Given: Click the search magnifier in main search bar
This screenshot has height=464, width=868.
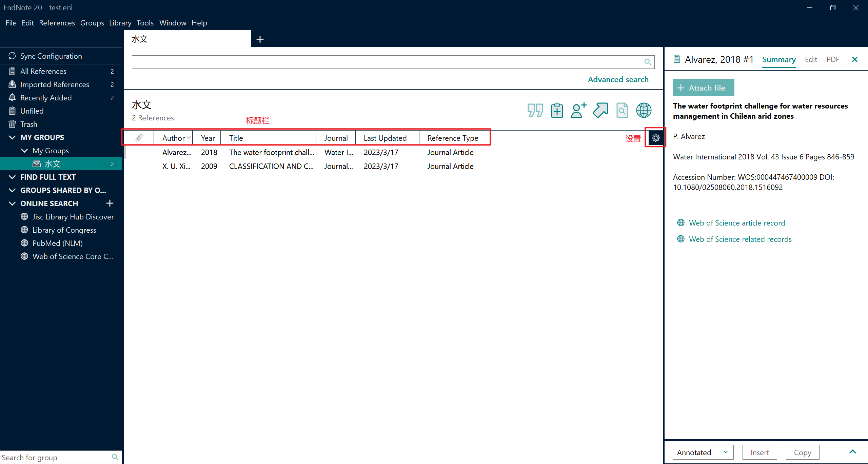Looking at the screenshot, I should 648,62.
